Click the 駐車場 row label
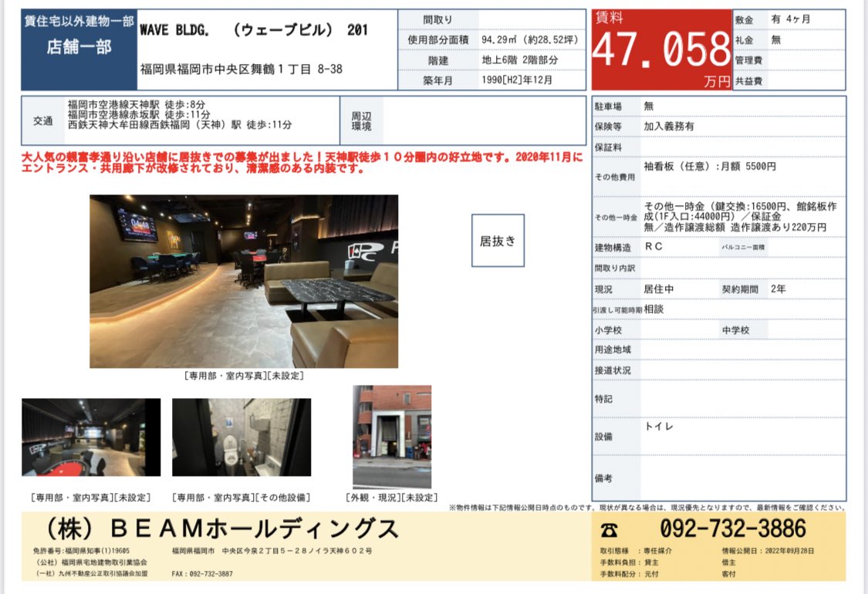This screenshot has width=868, height=594. point(608,106)
